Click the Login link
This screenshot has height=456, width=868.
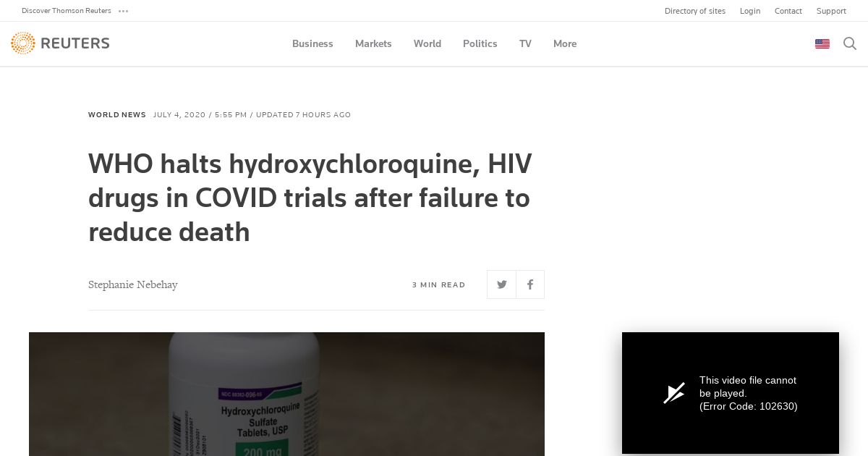pyautogui.click(x=750, y=11)
